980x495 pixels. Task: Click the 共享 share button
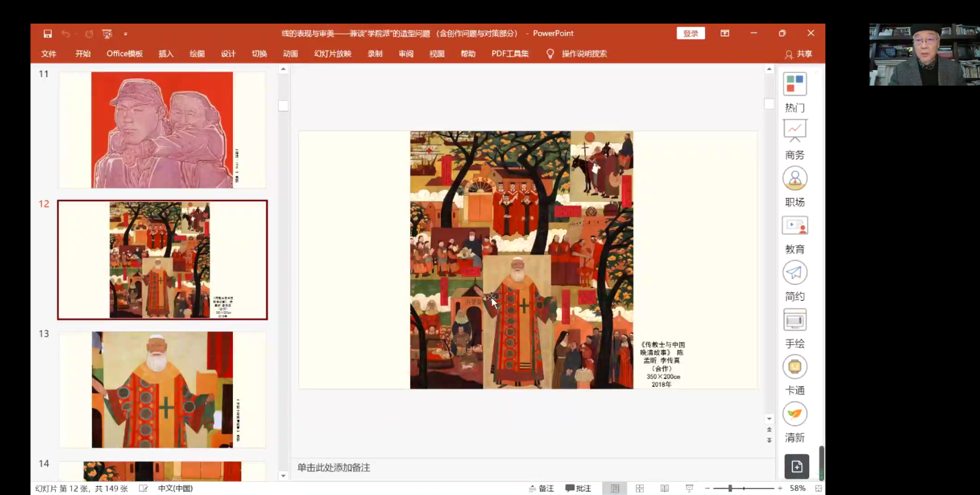click(x=799, y=54)
